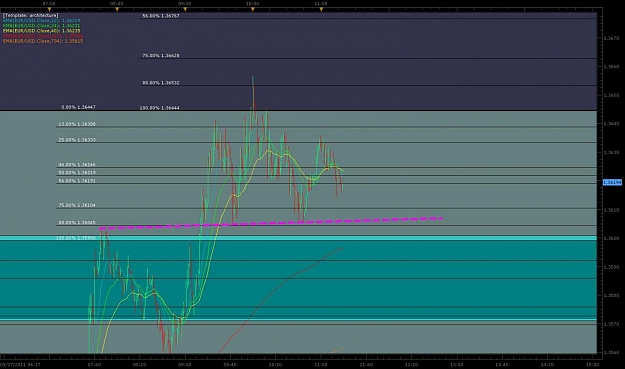The image size is (625, 369).
Task: Click the '56.00% 1.36191' Fibonacci label
Action: point(77,181)
